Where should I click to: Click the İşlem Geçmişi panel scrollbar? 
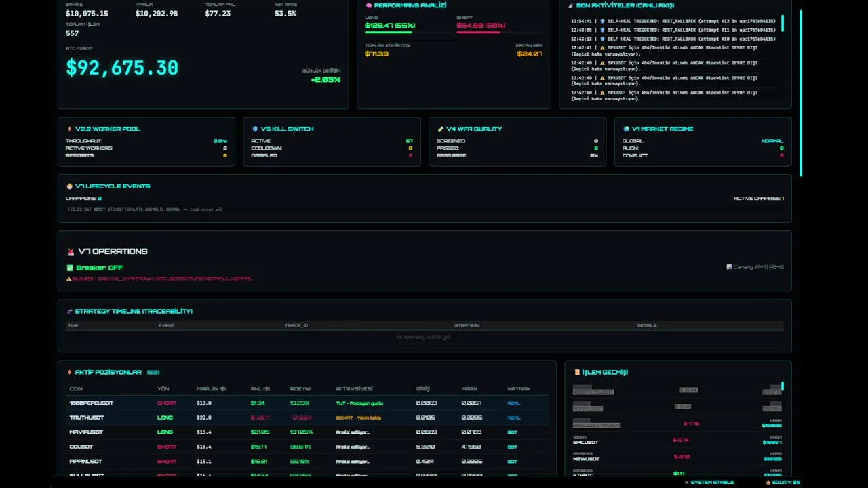click(782, 386)
